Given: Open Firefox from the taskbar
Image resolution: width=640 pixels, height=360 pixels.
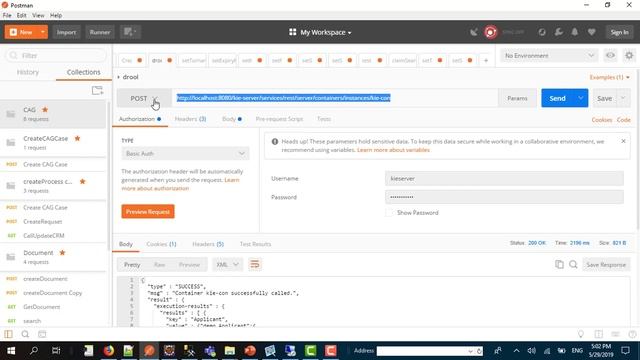Looking at the screenshot, I should point(109,351).
